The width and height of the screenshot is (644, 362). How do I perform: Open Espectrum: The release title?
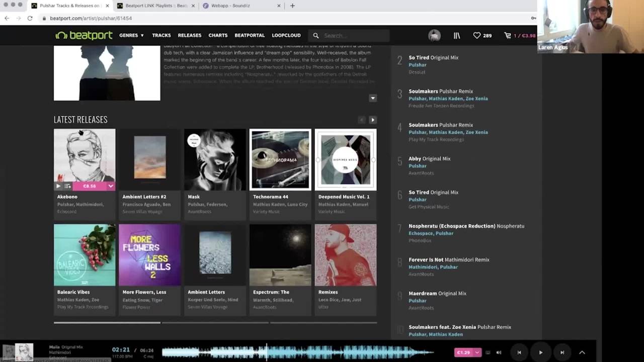pyautogui.click(x=271, y=292)
